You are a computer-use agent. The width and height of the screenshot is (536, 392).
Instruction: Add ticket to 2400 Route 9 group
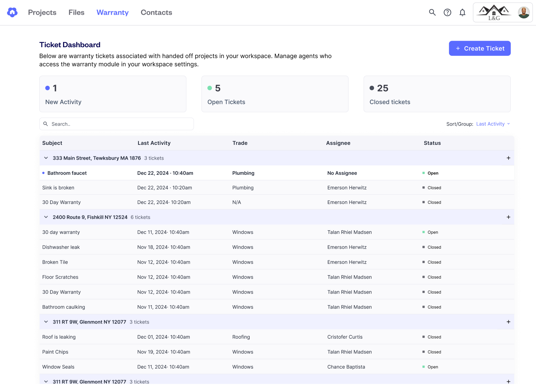pyautogui.click(x=508, y=217)
